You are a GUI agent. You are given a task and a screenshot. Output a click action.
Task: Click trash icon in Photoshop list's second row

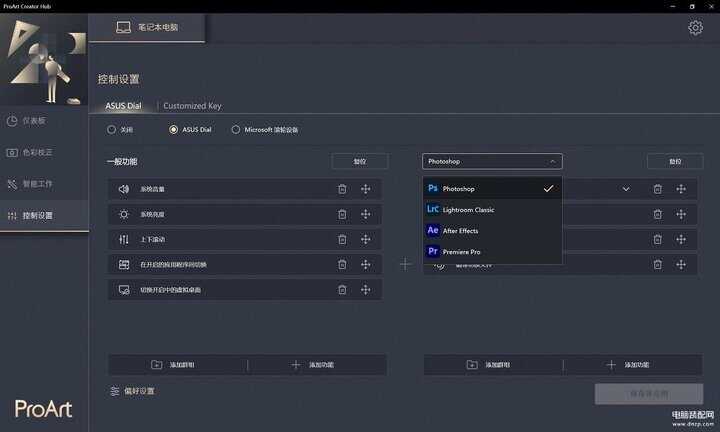(x=658, y=214)
